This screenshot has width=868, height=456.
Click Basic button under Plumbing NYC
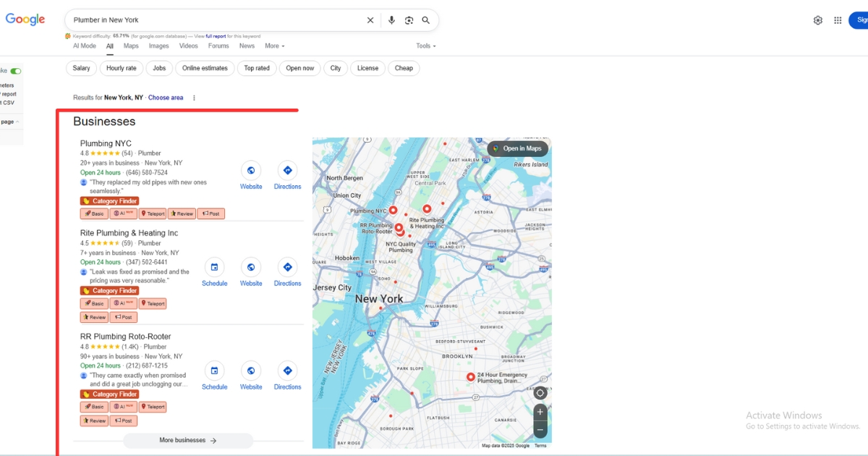coord(94,214)
